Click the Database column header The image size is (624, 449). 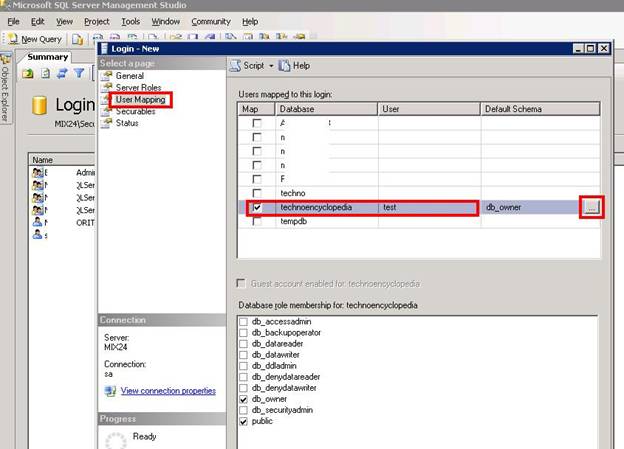coord(326,109)
